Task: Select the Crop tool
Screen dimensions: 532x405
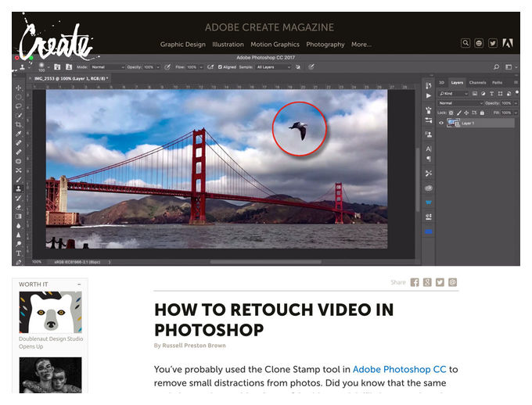Action: [18, 124]
